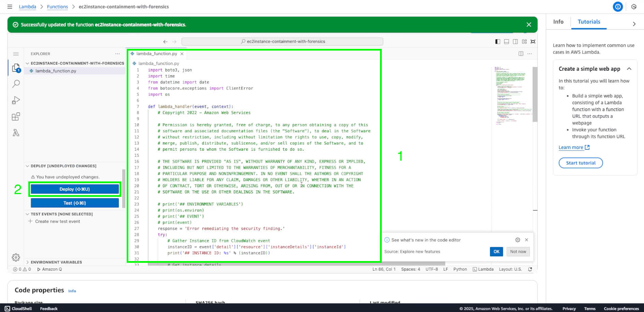This screenshot has width=644, height=312.
Task: Open Cookie preferences footer link
Action: pyautogui.click(x=621, y=309)
